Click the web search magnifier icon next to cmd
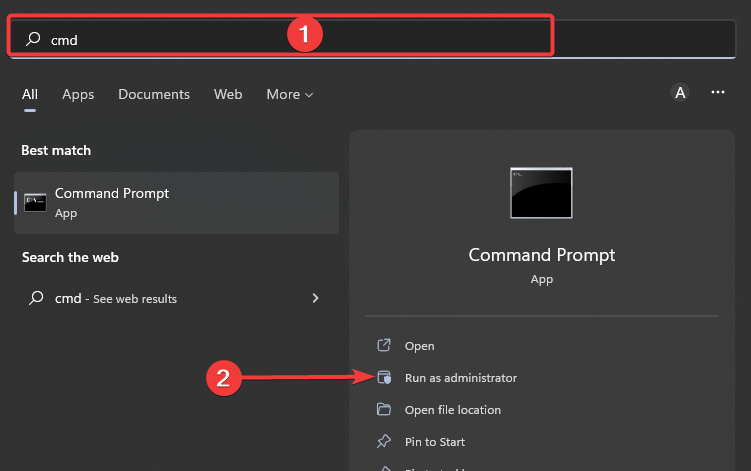 coord(36,298)
